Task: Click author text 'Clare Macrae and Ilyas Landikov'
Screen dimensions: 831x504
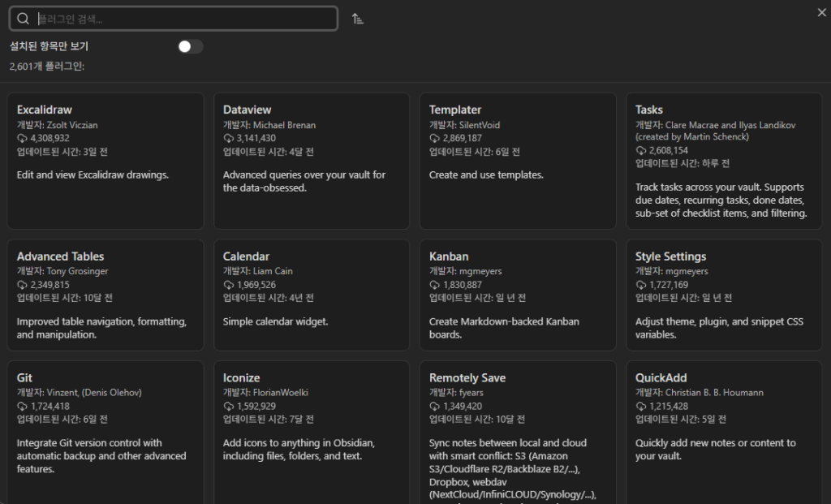Action: tap(730, 125)
